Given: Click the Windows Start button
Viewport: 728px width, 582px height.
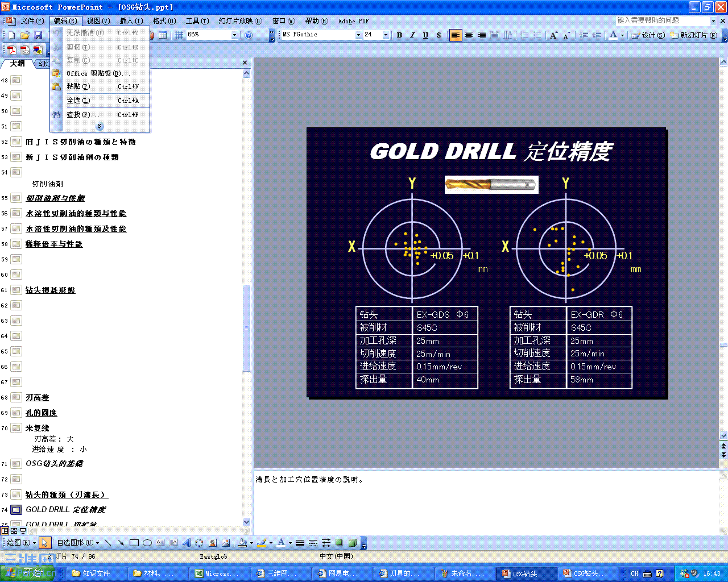Looking at the screenshot, I should pyautogui.click(x=27, y=573).
